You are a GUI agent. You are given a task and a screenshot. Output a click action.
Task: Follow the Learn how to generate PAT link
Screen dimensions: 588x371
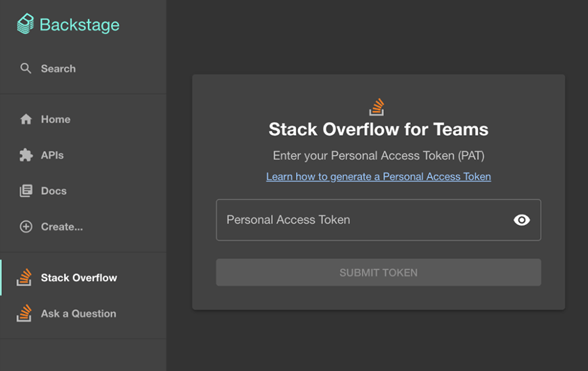point(378,176)
